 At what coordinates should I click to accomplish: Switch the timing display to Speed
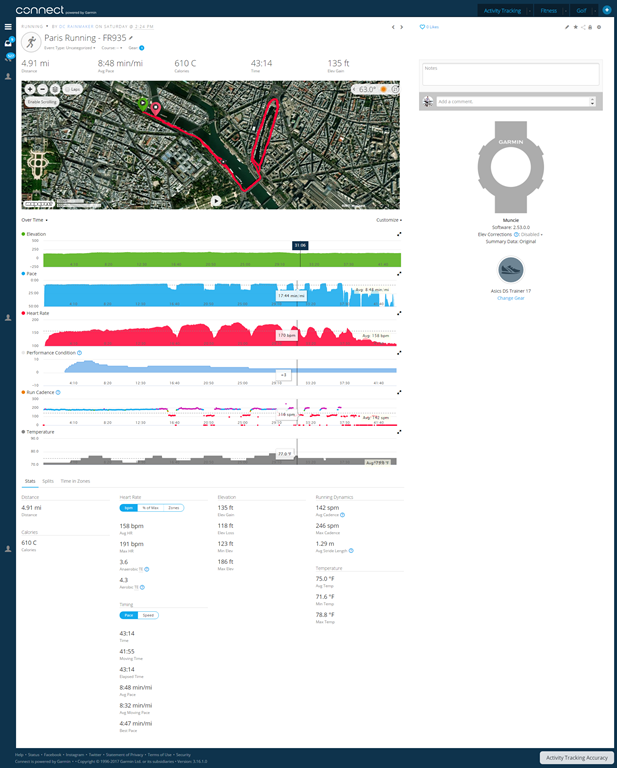148,615
